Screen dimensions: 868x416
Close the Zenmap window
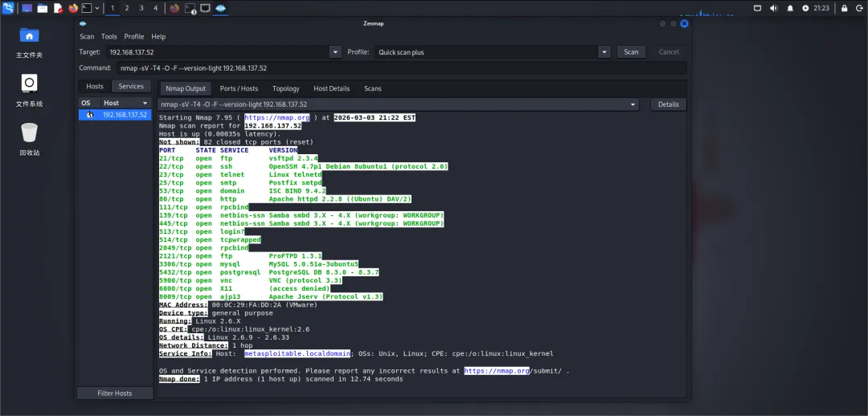[x=684, y=23]
